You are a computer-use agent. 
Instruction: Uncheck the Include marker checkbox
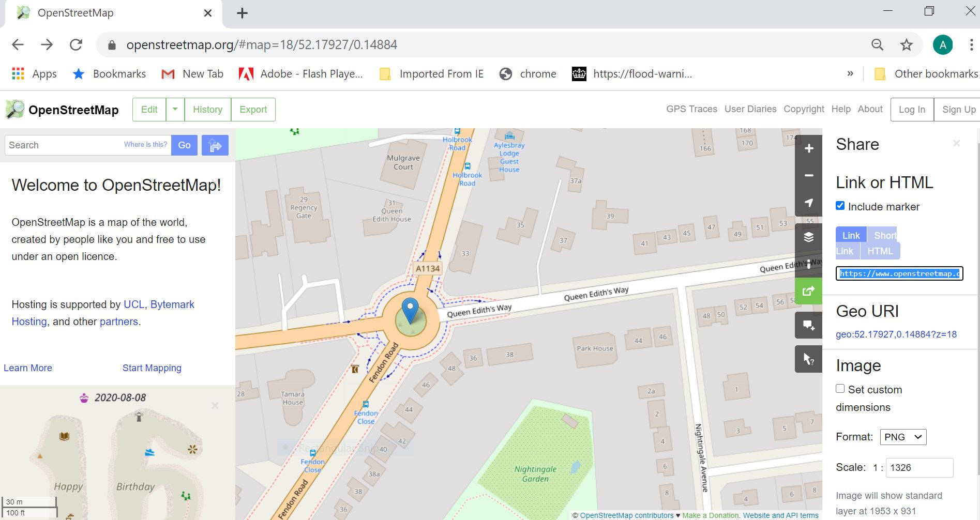tap(840, 206)
